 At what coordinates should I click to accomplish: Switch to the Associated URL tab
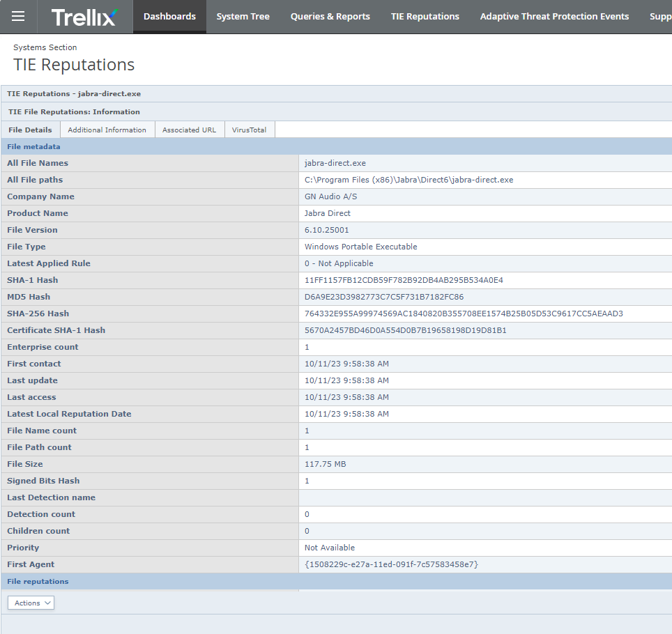(x=190, y=130)
